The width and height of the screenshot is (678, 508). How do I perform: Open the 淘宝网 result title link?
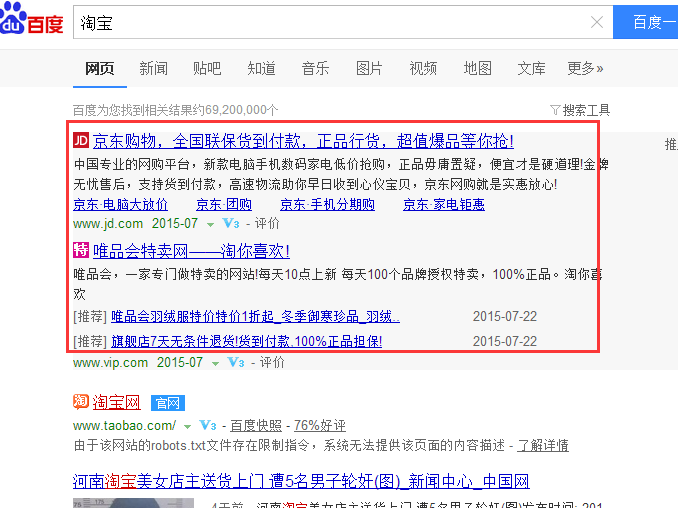pos(116,403)
